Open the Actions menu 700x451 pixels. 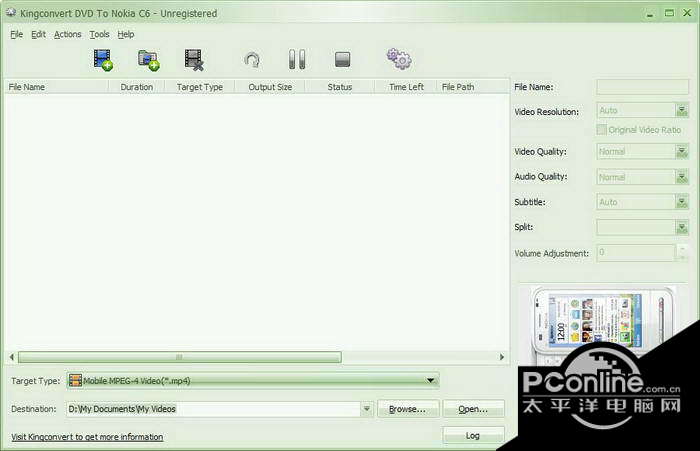(67, 34)
